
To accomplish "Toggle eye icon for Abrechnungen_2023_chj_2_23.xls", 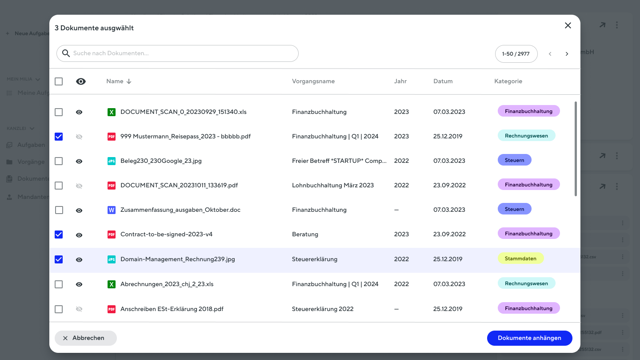I will [79, 284].
